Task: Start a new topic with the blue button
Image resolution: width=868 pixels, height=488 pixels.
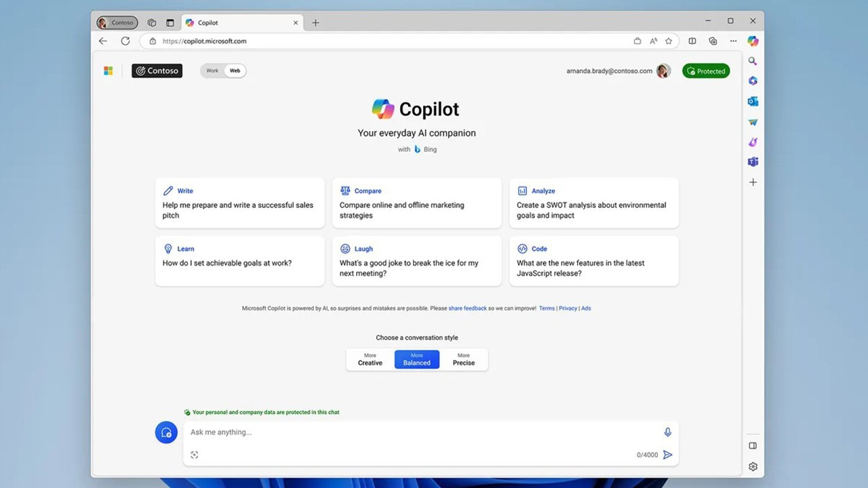Action: tap(166, 432)
